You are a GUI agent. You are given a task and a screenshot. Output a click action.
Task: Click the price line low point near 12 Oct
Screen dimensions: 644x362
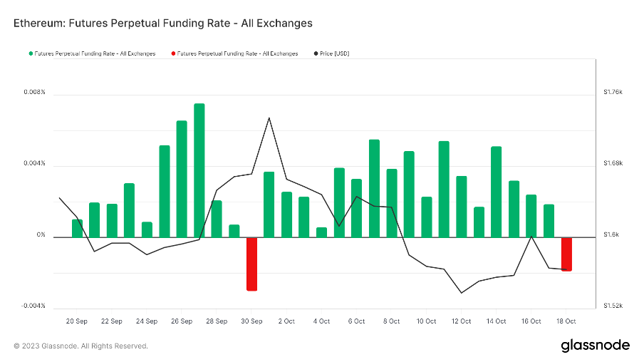(462, 292)
